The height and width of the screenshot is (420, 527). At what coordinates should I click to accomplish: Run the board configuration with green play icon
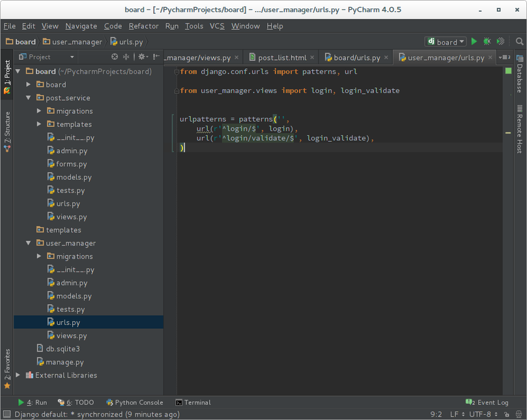[x=474, y=41]
